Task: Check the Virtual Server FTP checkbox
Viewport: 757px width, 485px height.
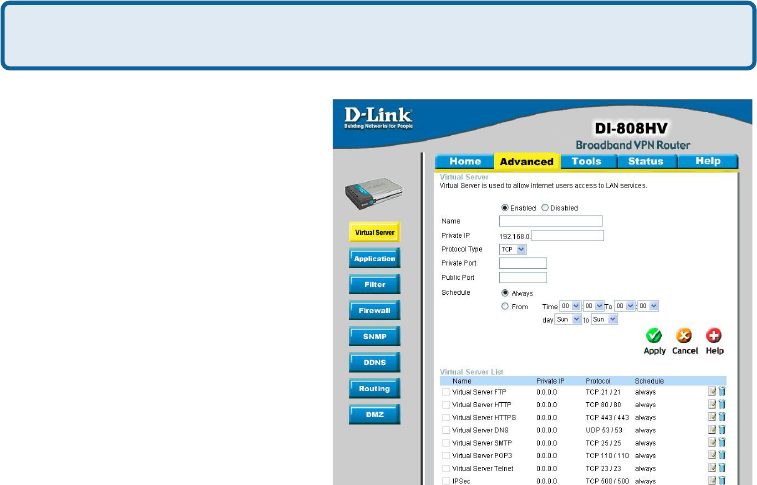Action: pyautogui.click(x=446, y=392)
